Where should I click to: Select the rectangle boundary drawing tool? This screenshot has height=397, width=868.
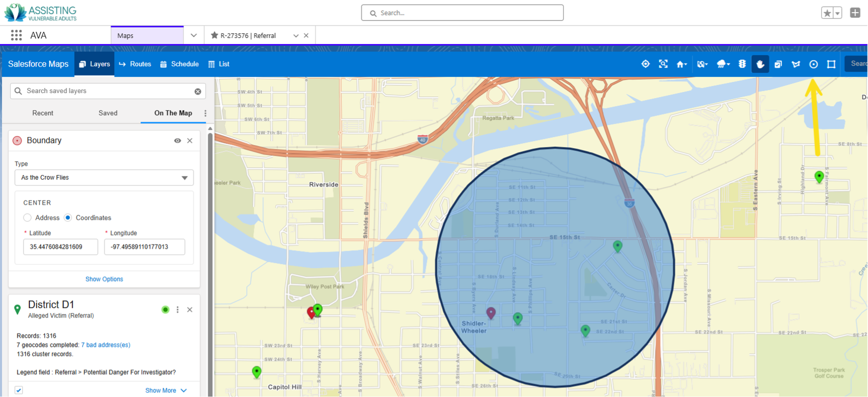[x=831, y=64]
